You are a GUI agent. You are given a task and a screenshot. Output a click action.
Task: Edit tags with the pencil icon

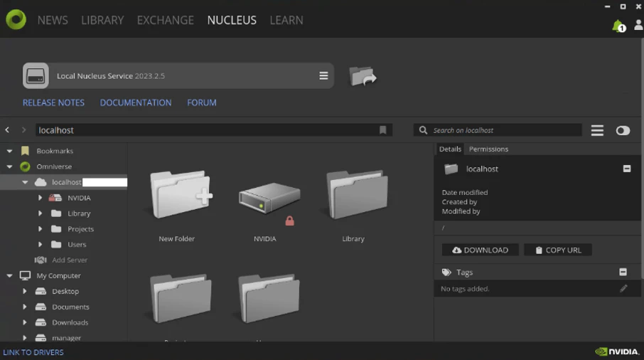click(623, 288)
